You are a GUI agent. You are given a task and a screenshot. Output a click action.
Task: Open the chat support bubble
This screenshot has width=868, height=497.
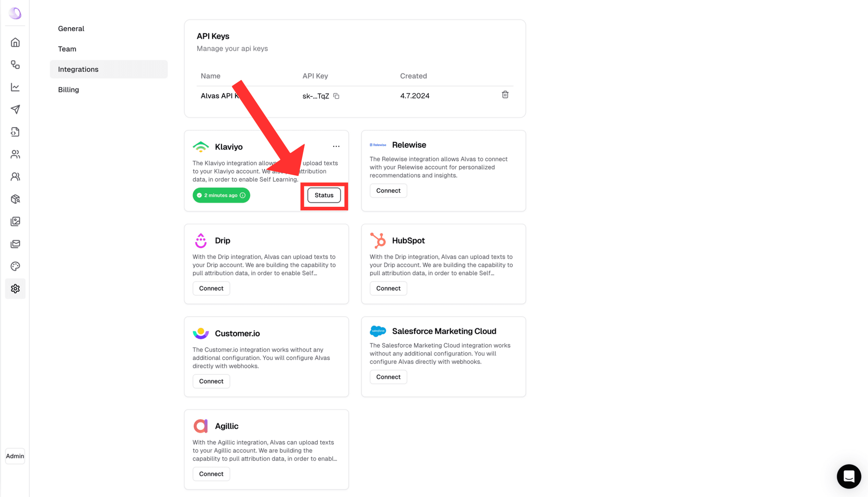click(x=849, y=476)
